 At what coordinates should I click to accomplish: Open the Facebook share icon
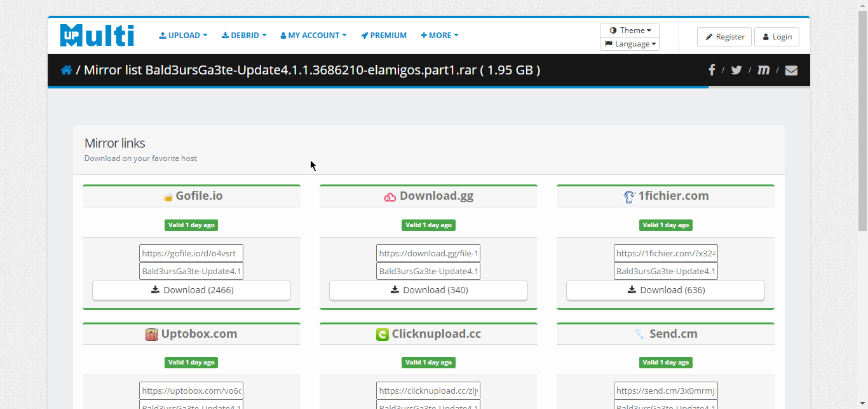click(x=712, y=70)
